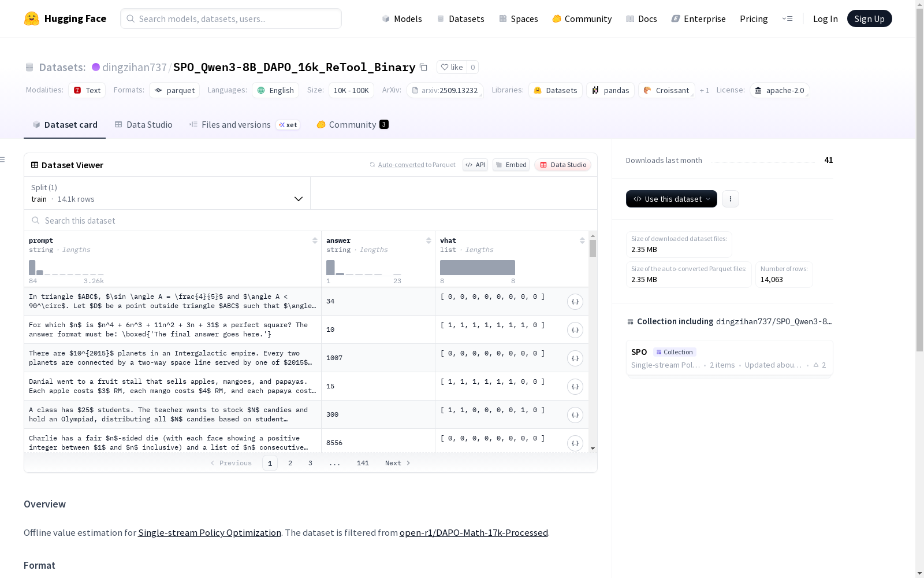Open open-r1/DAPO-Math-17k-Processed link
924x578 pixels.
[x=474, y=532]
